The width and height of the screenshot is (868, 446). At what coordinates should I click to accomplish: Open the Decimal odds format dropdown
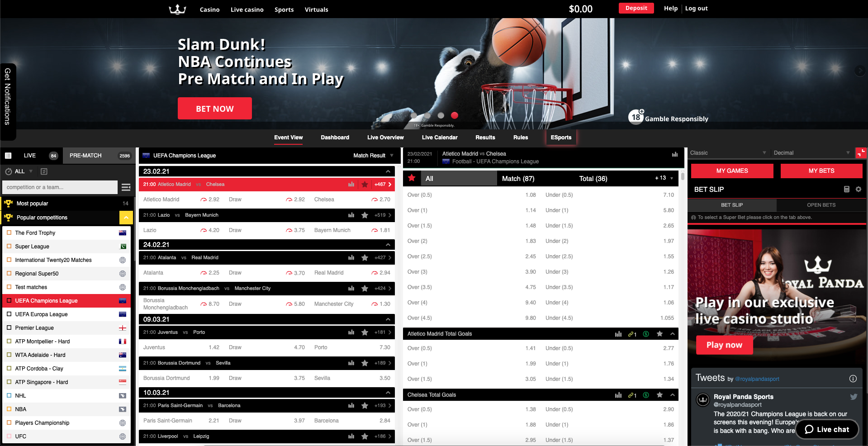811,153
